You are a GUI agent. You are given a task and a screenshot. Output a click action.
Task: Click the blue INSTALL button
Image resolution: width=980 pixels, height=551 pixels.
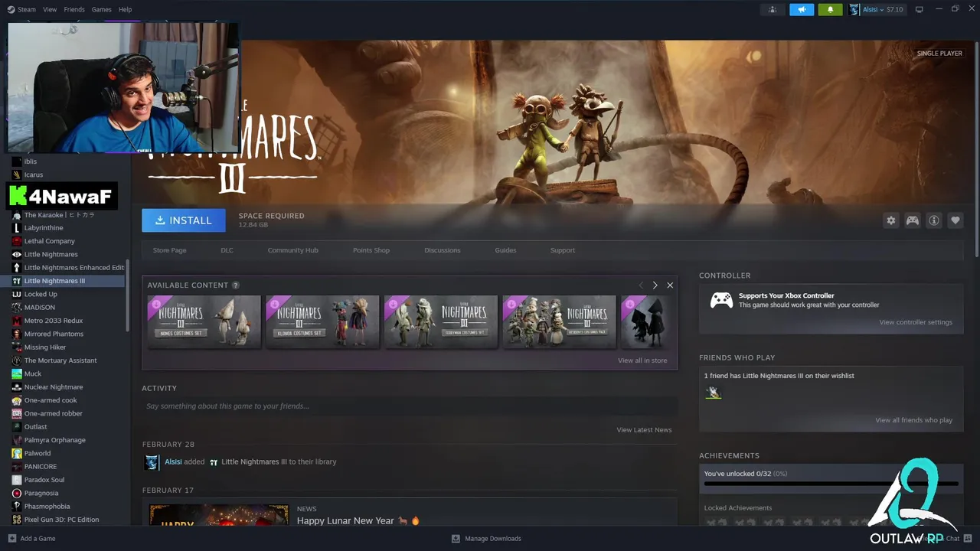(184, 220)
